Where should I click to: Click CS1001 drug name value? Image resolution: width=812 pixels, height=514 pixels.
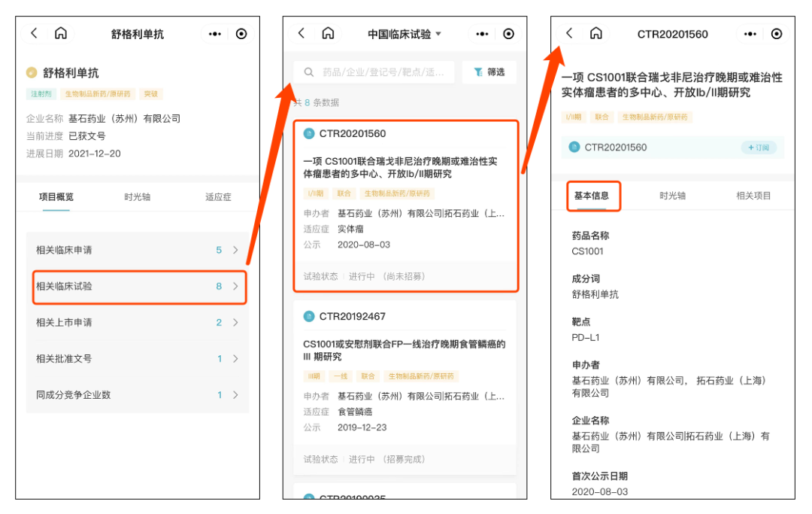coord(588,251)
